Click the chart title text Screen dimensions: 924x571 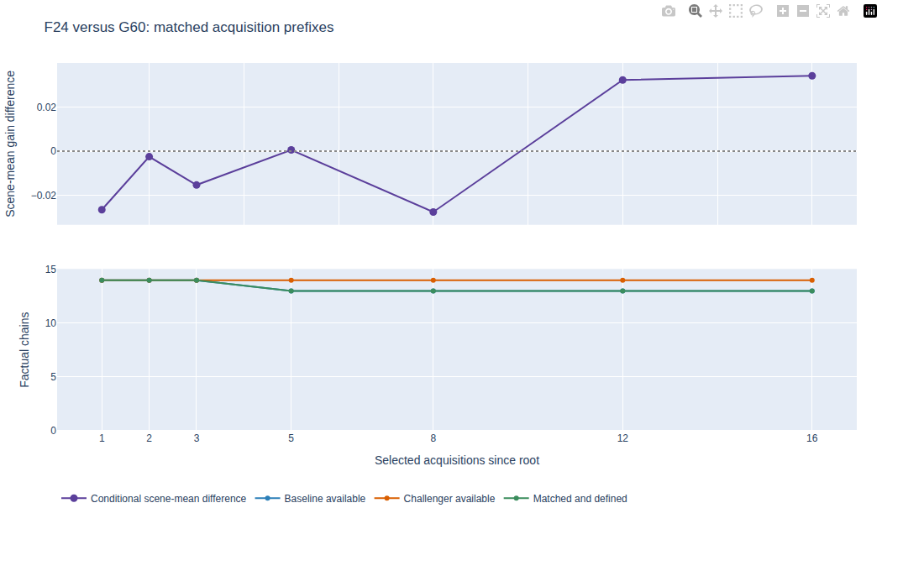click(x=189, y=27)
